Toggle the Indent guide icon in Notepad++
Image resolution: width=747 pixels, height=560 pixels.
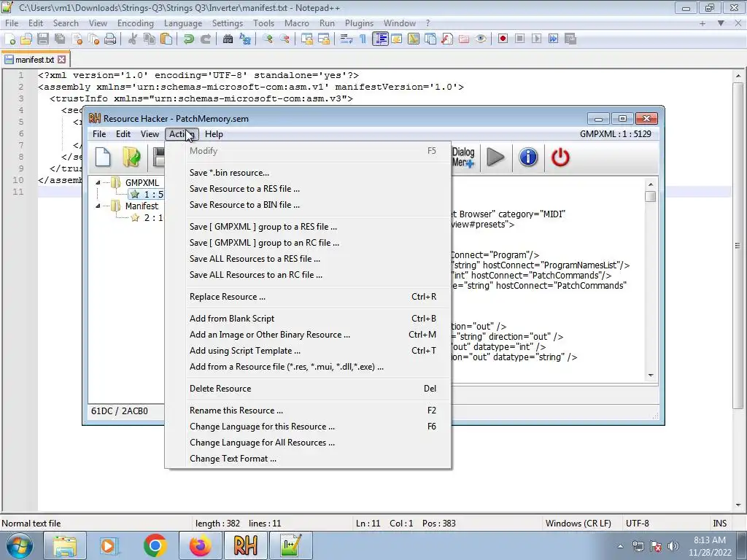click(380, 39)
